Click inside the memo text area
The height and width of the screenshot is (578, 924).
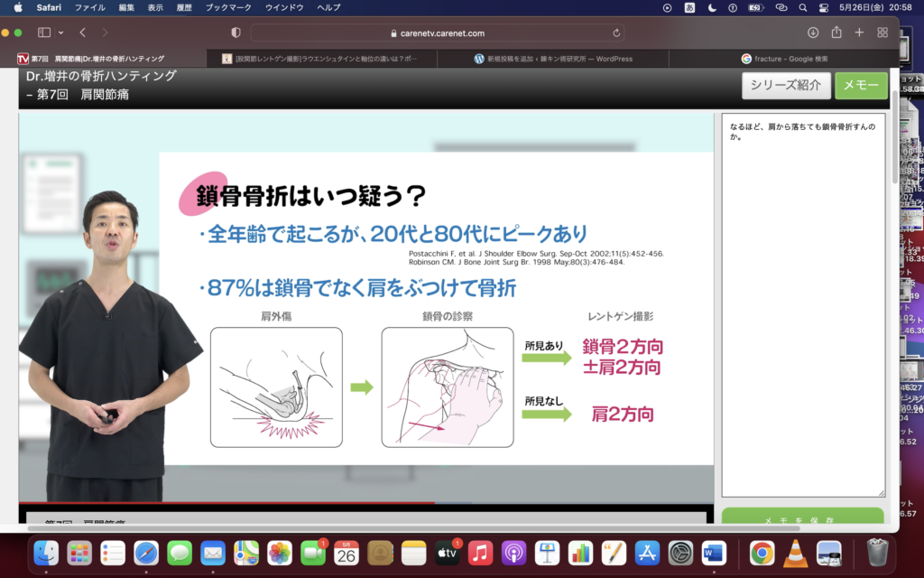803,307
